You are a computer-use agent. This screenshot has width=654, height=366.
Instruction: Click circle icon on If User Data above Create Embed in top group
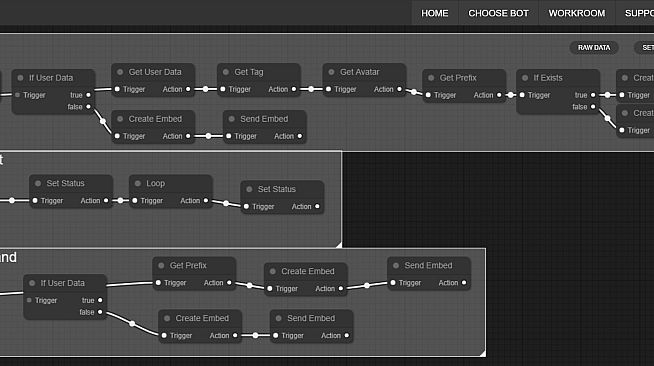[20, 78]
